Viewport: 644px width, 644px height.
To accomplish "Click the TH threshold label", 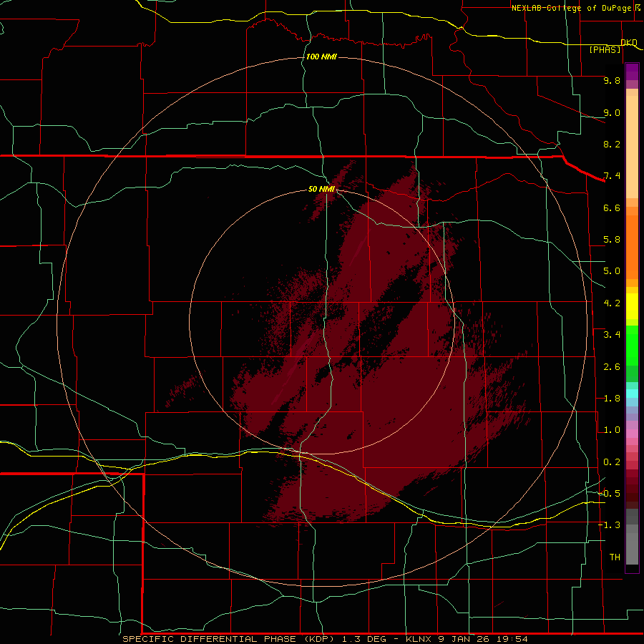I will tap(615, 557).
